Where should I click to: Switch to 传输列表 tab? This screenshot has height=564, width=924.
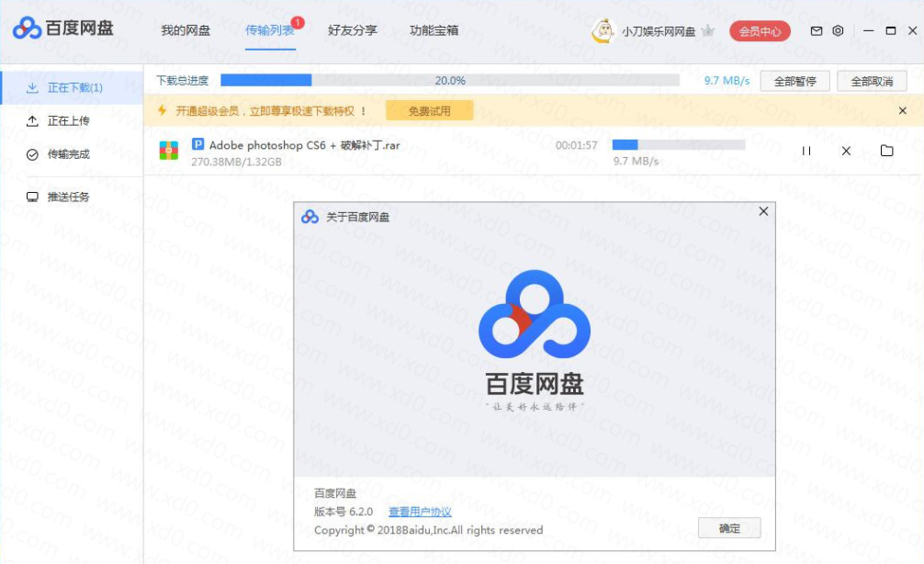click(x=270, y=30)
